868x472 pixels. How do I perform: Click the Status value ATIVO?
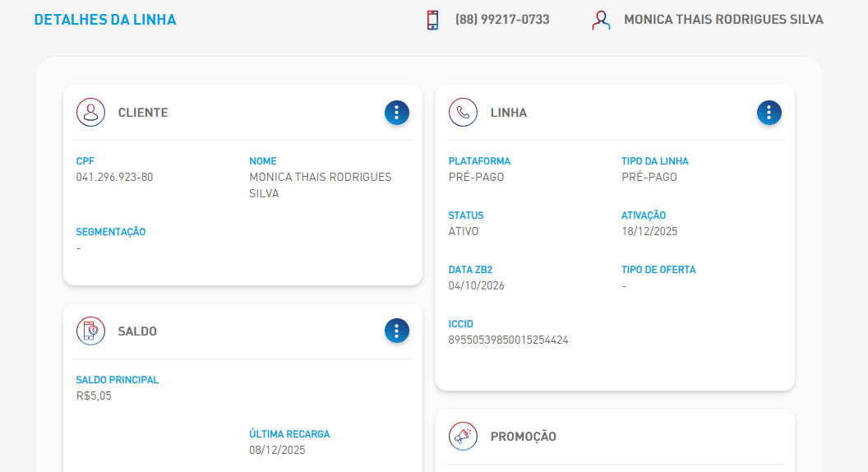click(x=464, y=232)
